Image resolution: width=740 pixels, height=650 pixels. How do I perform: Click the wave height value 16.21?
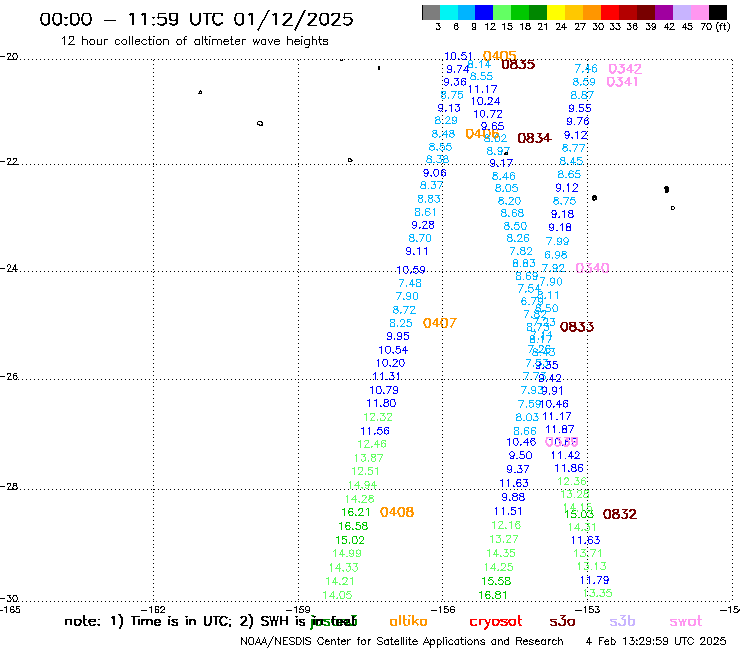(355, 512)
